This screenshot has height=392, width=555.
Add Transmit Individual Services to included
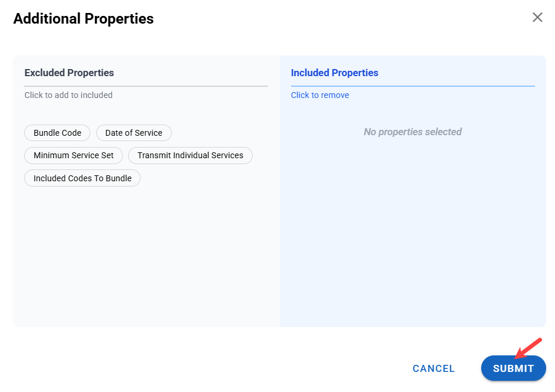(190, 155)
